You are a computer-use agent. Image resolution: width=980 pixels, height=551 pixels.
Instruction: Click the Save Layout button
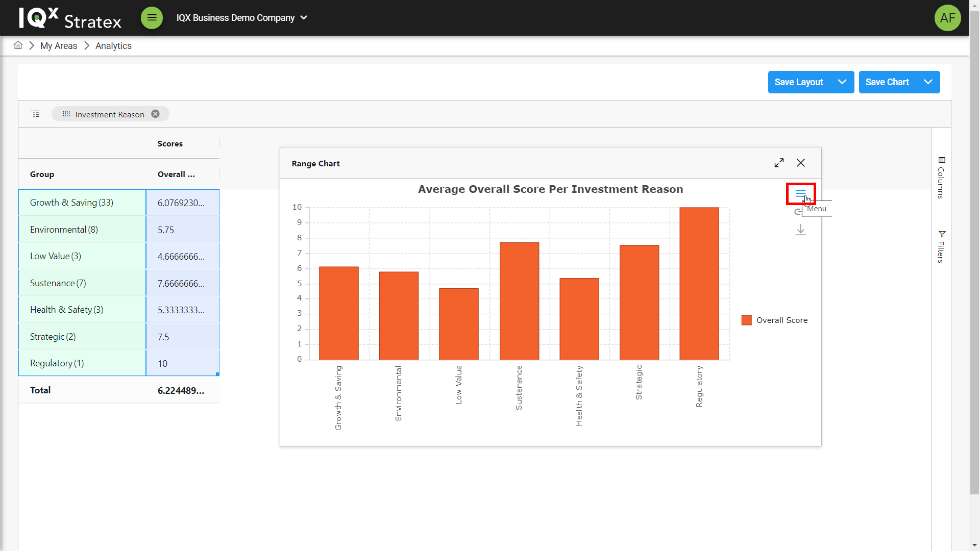tap(799, 82)
